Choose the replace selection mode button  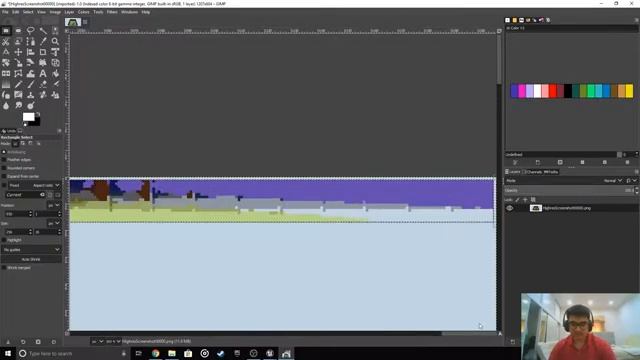tap(16, 144)
